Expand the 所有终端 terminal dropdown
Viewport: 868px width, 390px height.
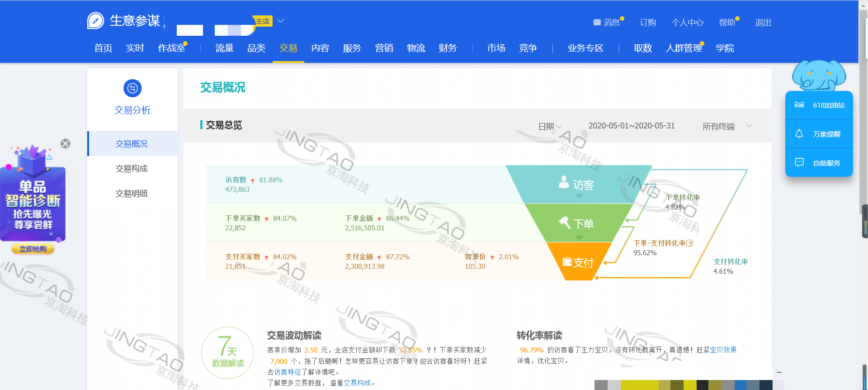(x=749, y=126)
